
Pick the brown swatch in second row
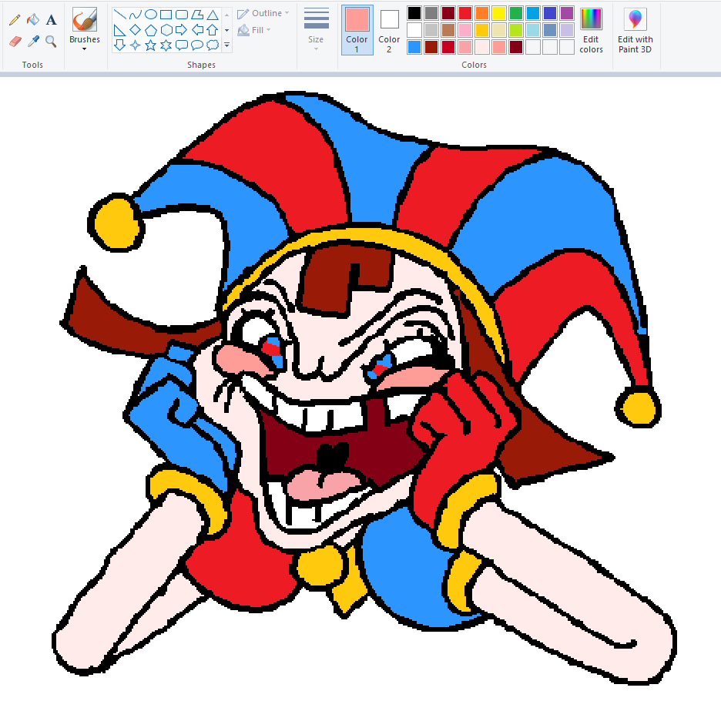[x=448, y=30]
